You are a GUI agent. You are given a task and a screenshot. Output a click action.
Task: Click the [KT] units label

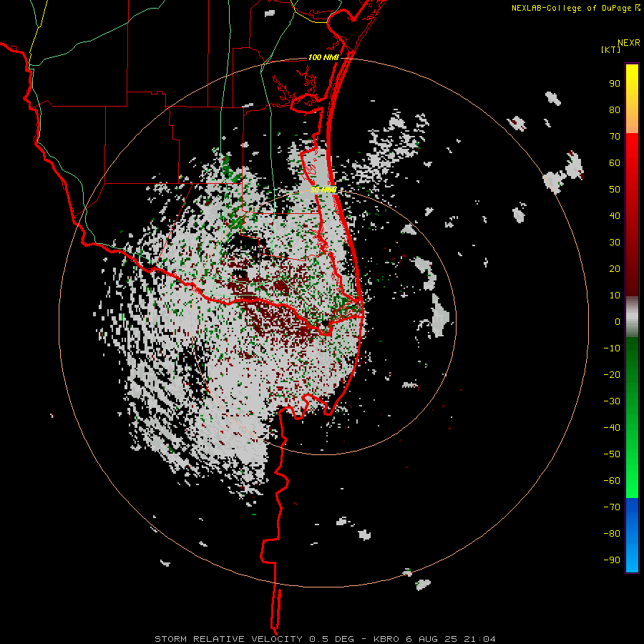click(611, 49)
